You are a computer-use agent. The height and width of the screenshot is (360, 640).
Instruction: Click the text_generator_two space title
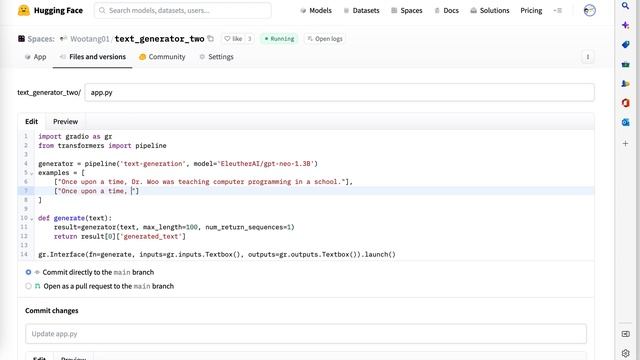tap(159, 39)
